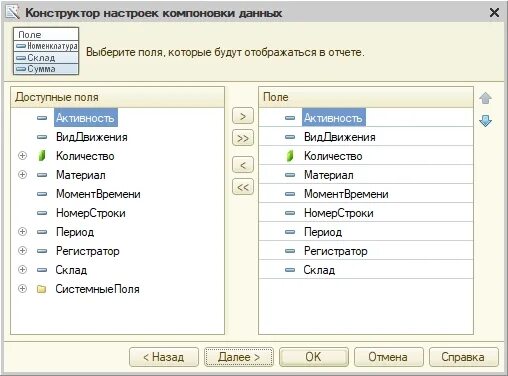Click field icon next to Регистратор in available fields
The width and height of the screenshot is (508, 376).
pos(42,251)
